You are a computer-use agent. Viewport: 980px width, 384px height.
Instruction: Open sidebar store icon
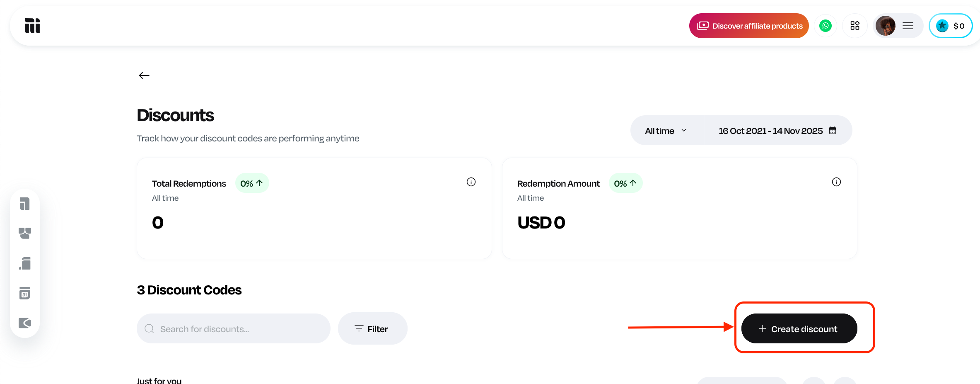(x=25, y=233)
